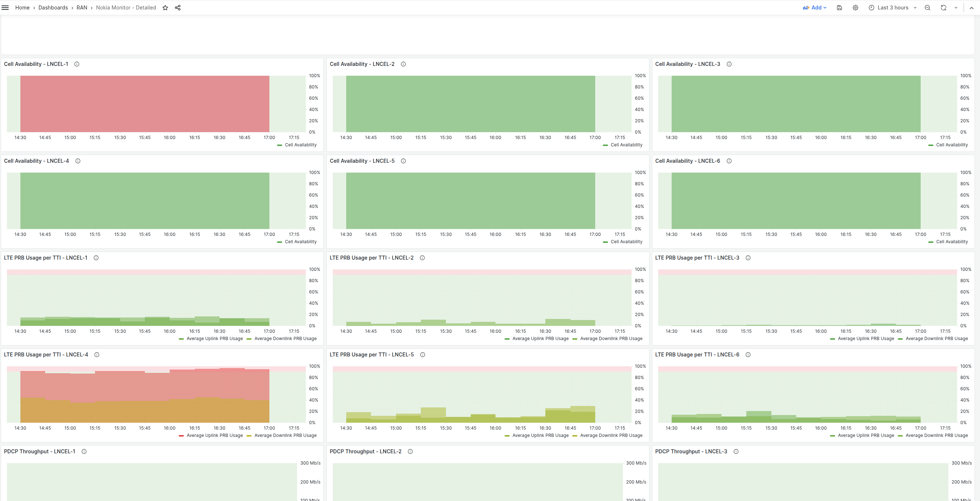Open PDCP Throughput - LNCEL-1 panel title menu

coord(40,451)
